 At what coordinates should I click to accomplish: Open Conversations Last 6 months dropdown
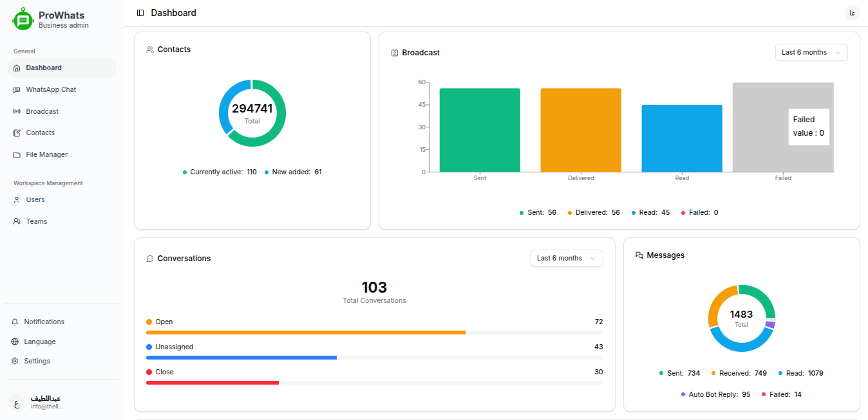coord(567,259)
